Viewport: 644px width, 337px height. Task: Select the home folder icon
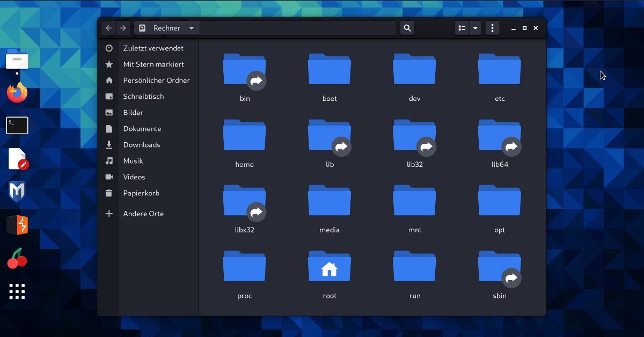(x=244, y=135)
